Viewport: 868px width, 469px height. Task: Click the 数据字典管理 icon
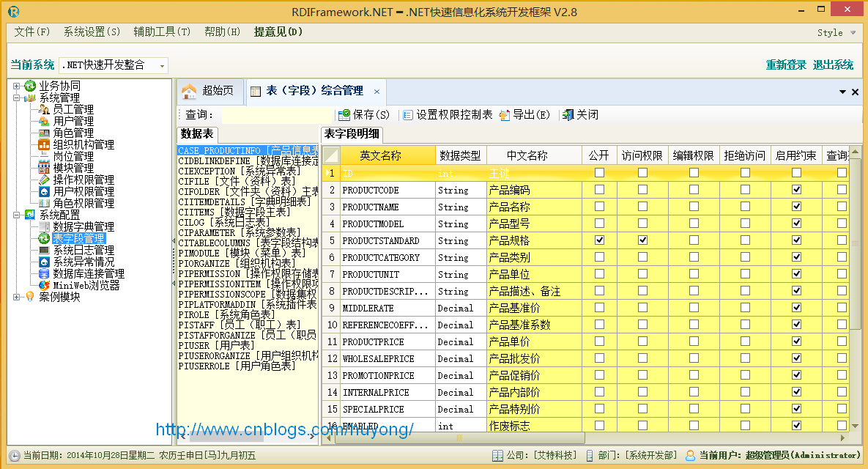[44, 226]
